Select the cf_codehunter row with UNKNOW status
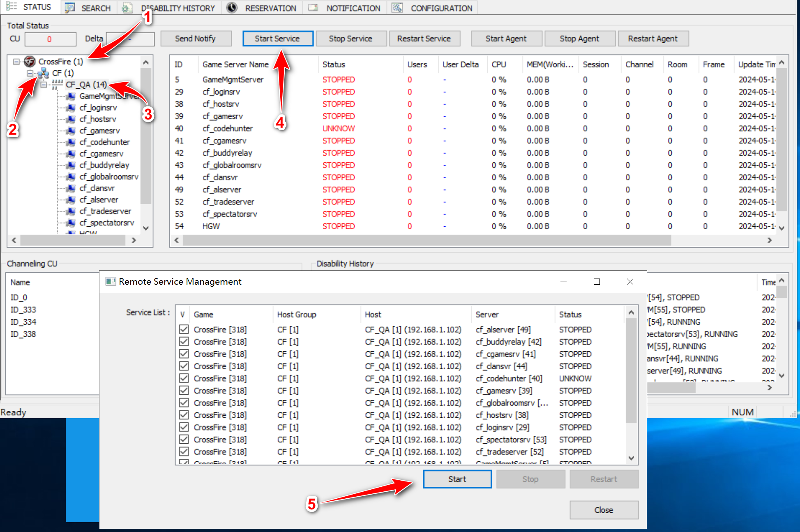Image resolution: width=800 pixels, height=532 pixels. 473,129
